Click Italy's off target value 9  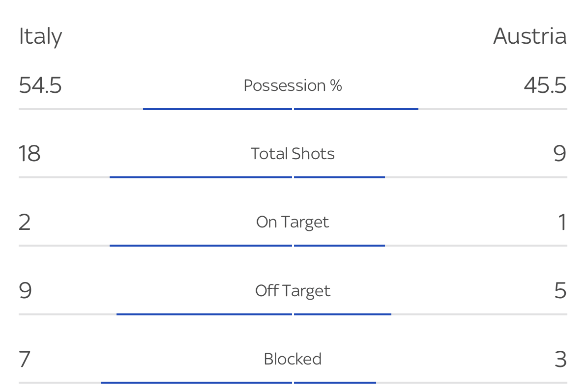(x=26, y=291)
